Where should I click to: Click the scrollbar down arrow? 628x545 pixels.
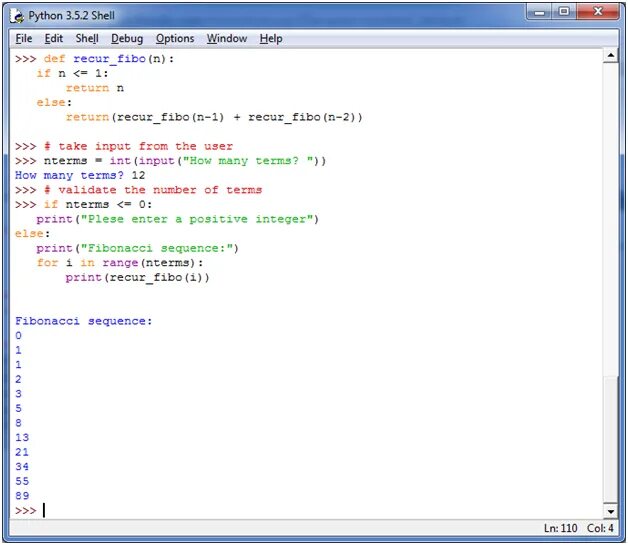[610, 511]
